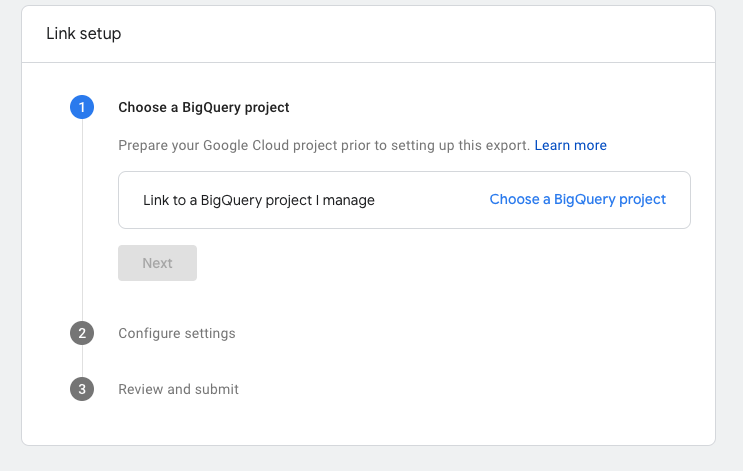The image size is (743, 471).
Task: Click the Link setup card title
Action: click(84, 34)
